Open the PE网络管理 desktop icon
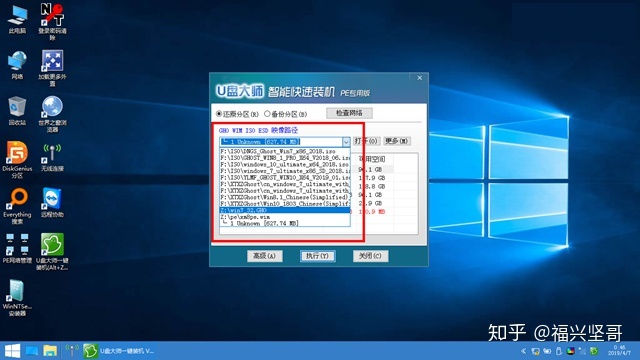The height and width of the screenshot is (360, 640). tap(17, 249)
